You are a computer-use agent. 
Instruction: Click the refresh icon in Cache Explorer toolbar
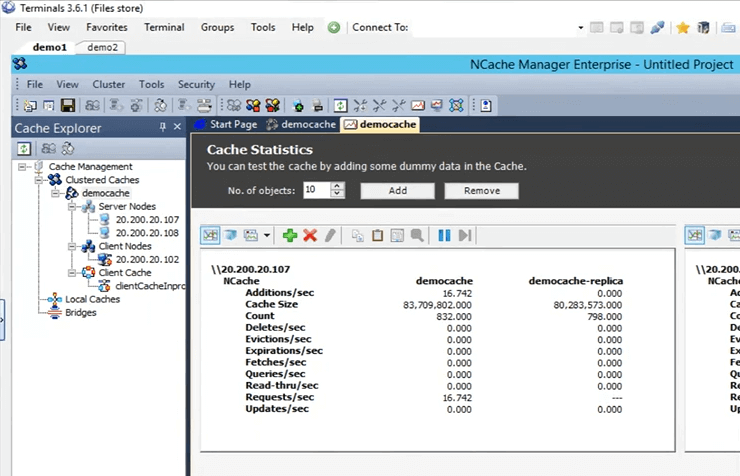[x=24, y=149]
